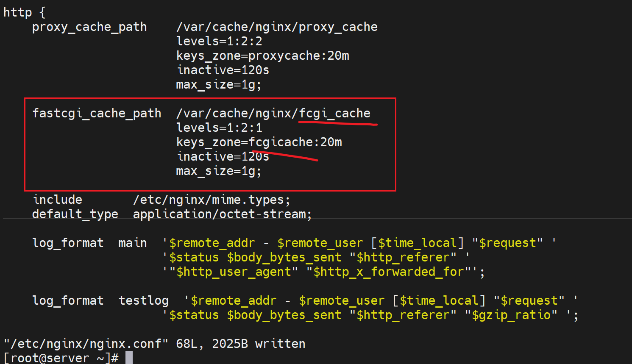Click the levels=1:2:1 value
Screen dimensions: 632x364
pos(219,128)
